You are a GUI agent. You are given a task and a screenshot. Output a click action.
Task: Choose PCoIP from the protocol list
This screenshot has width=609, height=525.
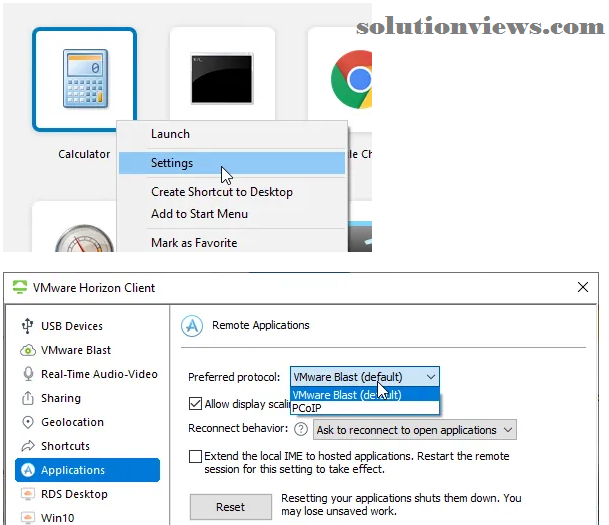(365, 408)
